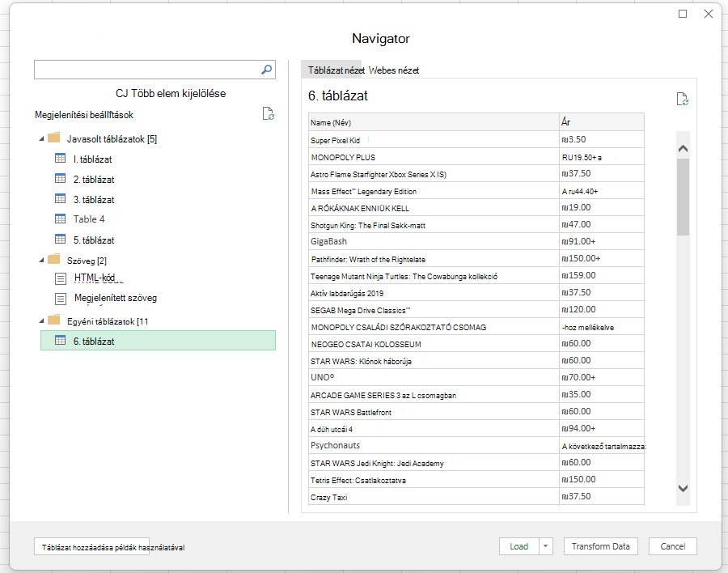
Task: Click the Egyéni táblázatok folder icon
Action: pos(54,320)
